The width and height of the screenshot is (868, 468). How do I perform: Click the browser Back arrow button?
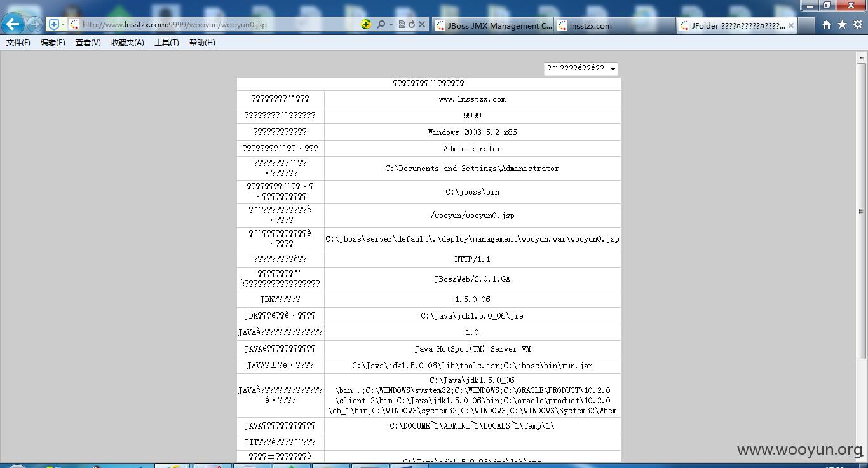13,24
